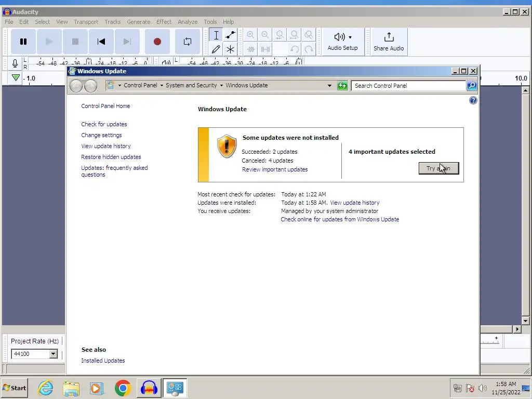Open address bar history dropdown arrow
Viewport: 532px width, 399px height.
pyautogui.click(x=329, y=86)
